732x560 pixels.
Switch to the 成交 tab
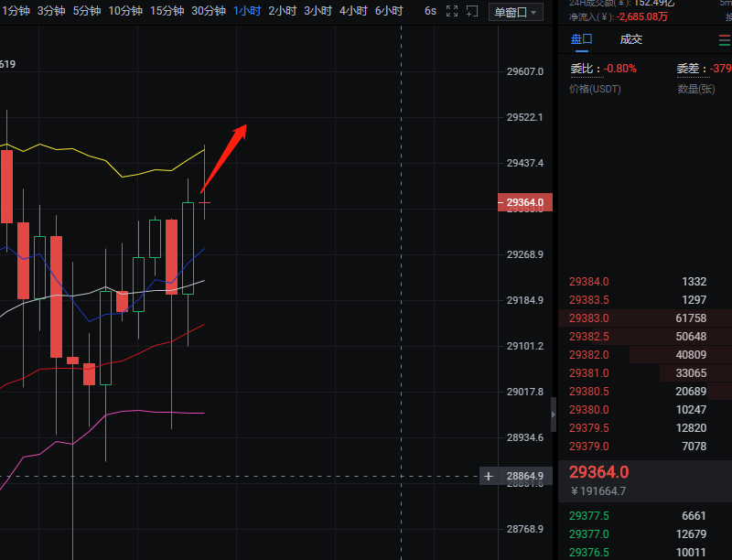[631, 39]
